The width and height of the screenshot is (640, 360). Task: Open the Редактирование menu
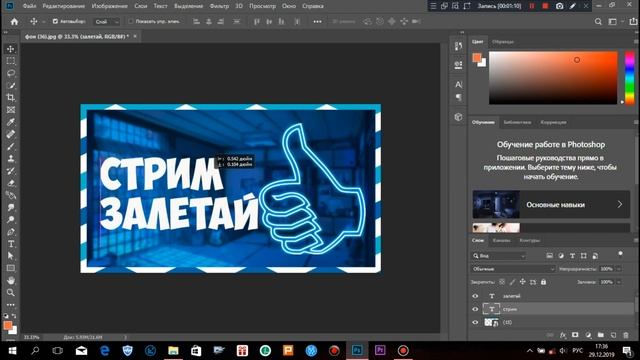coord(64,6)
